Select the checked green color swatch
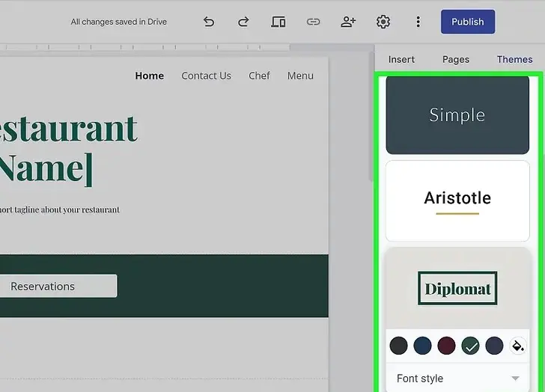The height and width of the screenshot is (392, 545). [470, 346]
